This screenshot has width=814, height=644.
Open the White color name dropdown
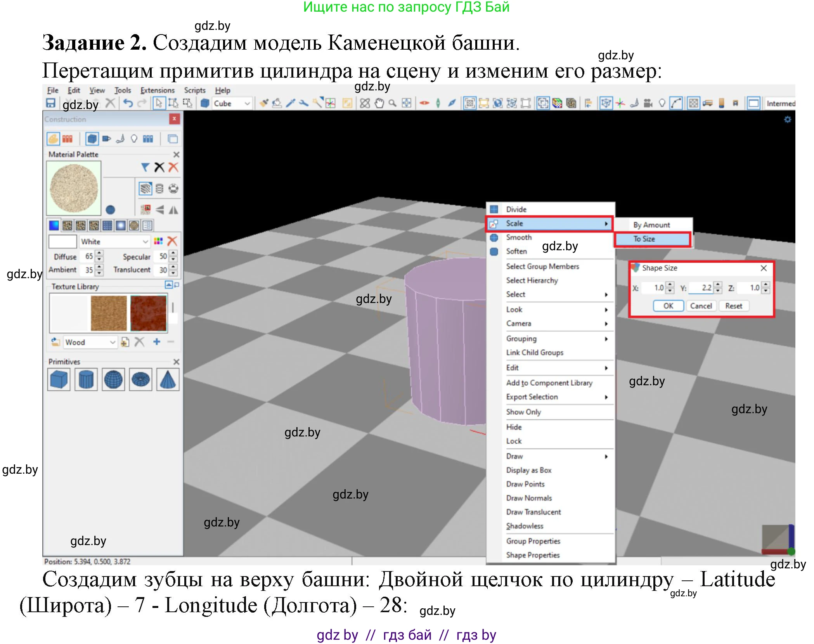point(145,242)
